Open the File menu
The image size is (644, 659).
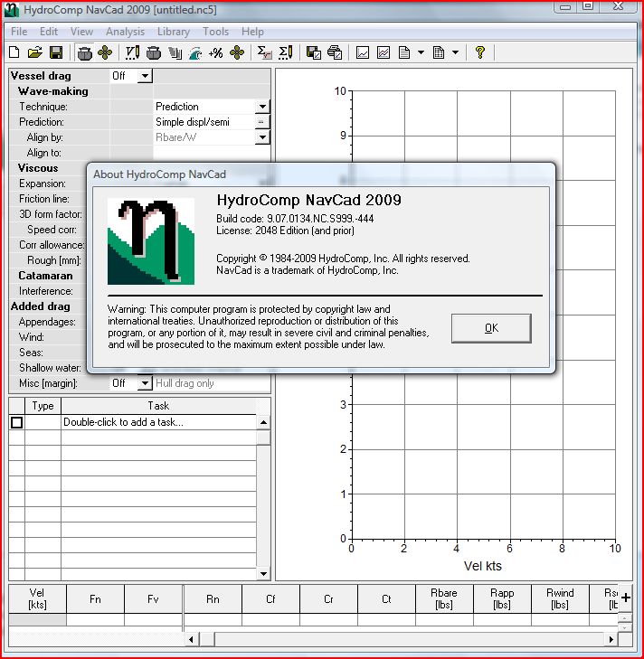pyautogui.click(x=19, y=32)
